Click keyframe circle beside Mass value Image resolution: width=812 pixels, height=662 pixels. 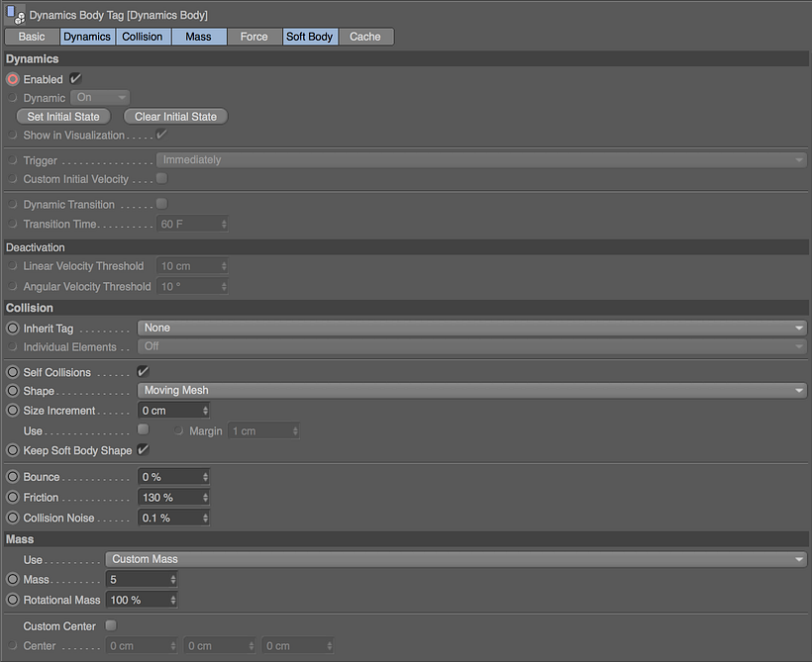(x=13, y=579)
